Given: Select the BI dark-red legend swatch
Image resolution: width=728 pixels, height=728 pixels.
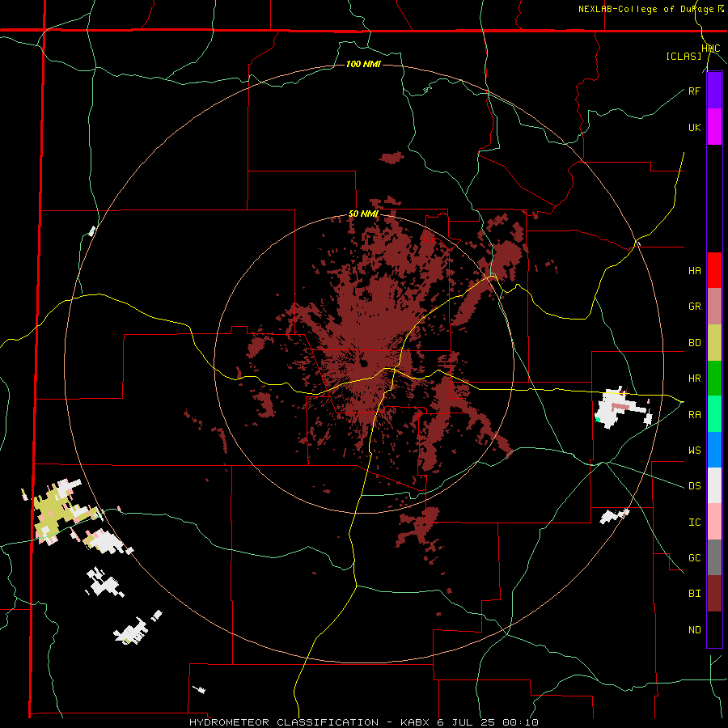Looking at the screenshot, I should pos(714,594).
